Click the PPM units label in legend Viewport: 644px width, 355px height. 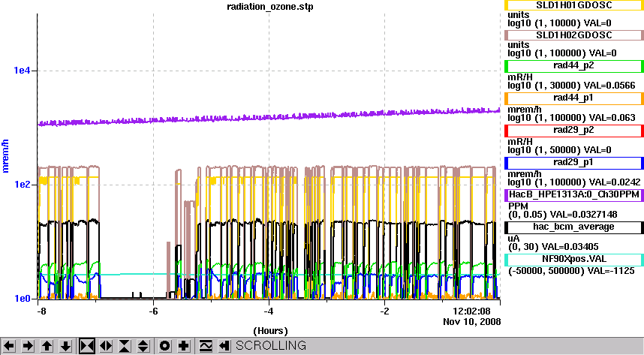(518, 206)
